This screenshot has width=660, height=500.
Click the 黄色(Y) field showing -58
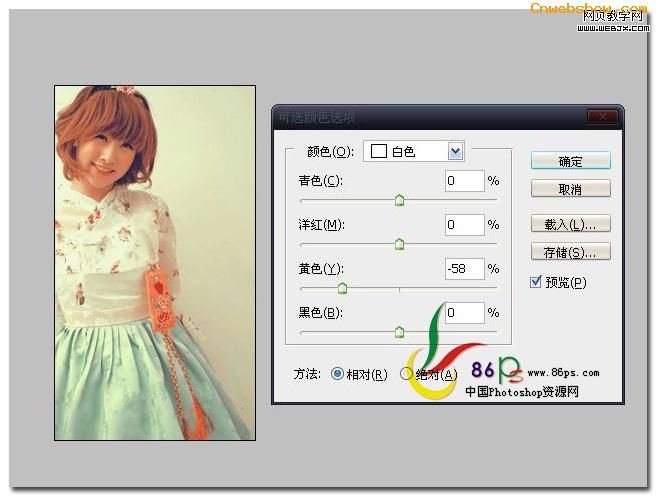[465, 269]
